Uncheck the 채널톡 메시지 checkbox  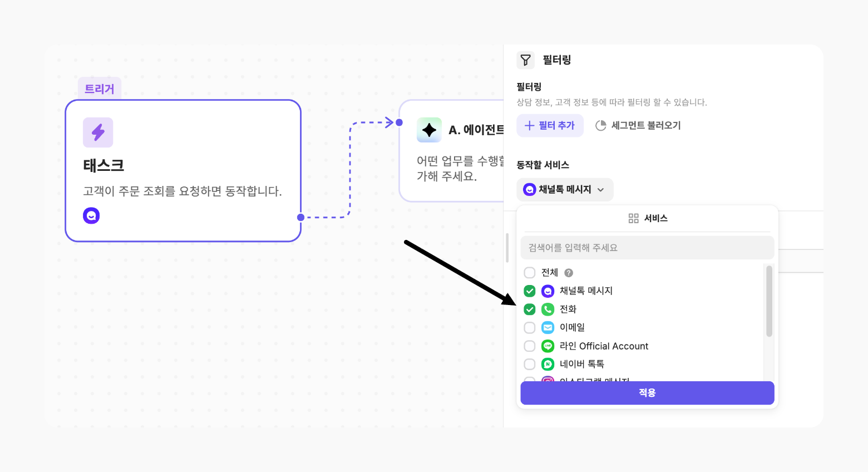point(530,291)
